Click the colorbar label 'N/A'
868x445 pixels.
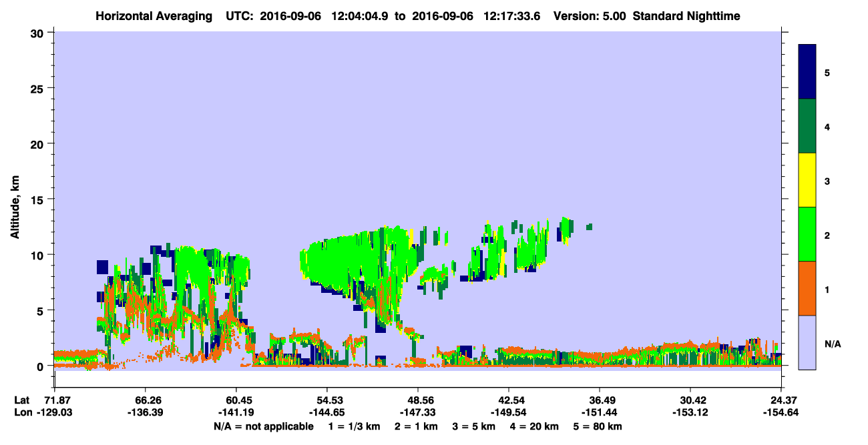pos(832,344)
